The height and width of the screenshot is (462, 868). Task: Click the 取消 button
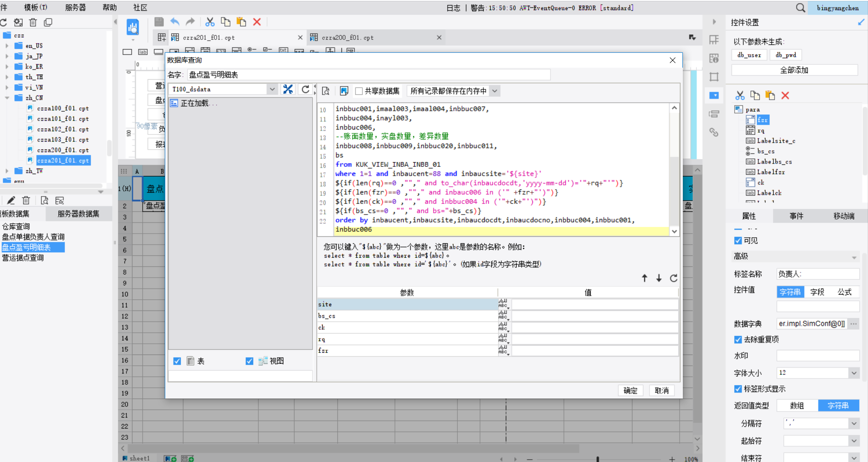(x=662, y=391)
